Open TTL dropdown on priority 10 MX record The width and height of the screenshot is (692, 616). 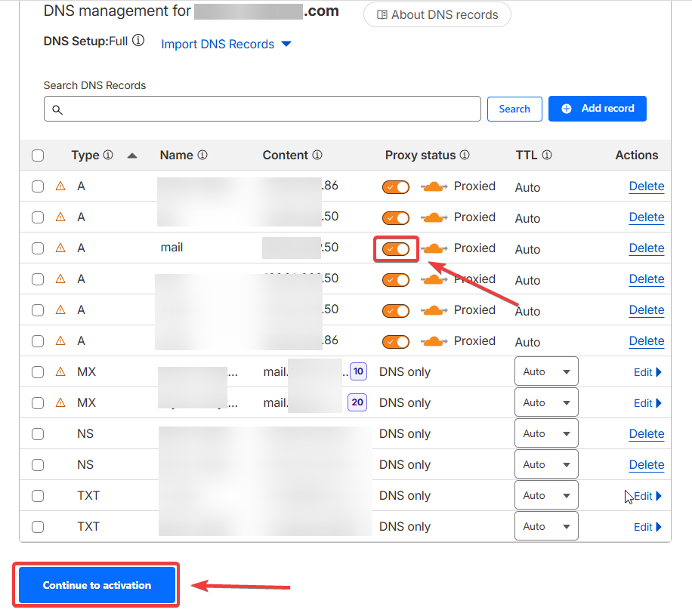(x=546, y=372)
